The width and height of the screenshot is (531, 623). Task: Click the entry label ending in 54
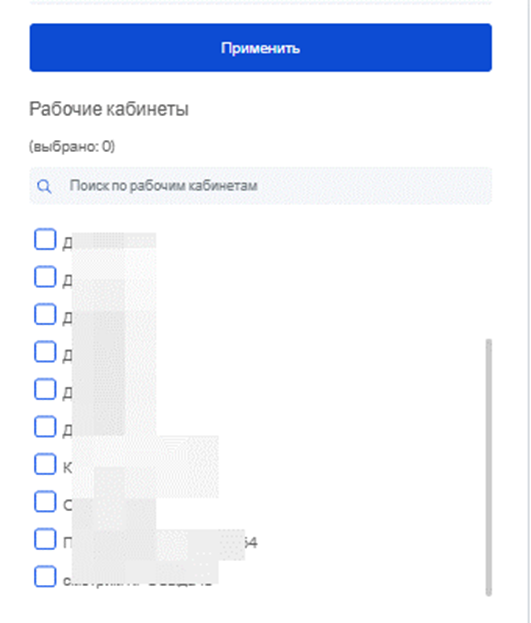[160, 543]
